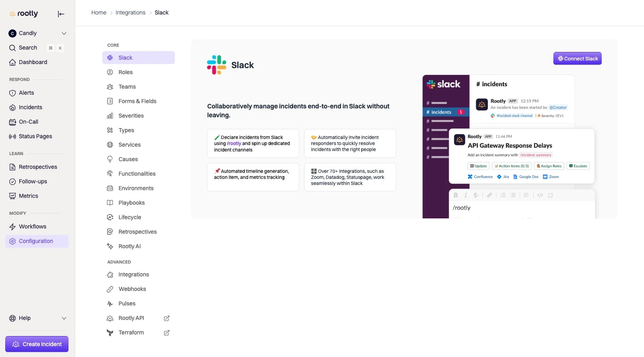The height and width of the screenshot is (357, 644).
Task: Click the Causes lightbulb icon
Action: click(110, 159)
